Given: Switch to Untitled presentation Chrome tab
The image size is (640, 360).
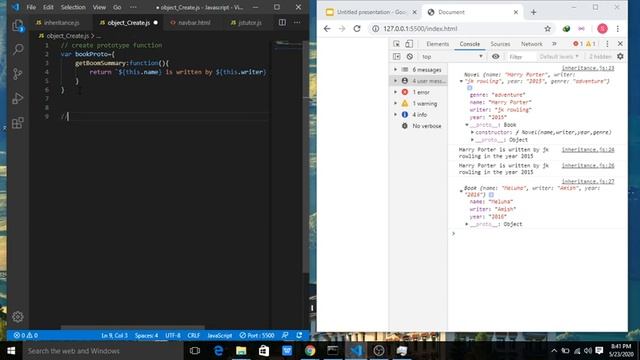Looking at the screenshot, I should point(371,12).
